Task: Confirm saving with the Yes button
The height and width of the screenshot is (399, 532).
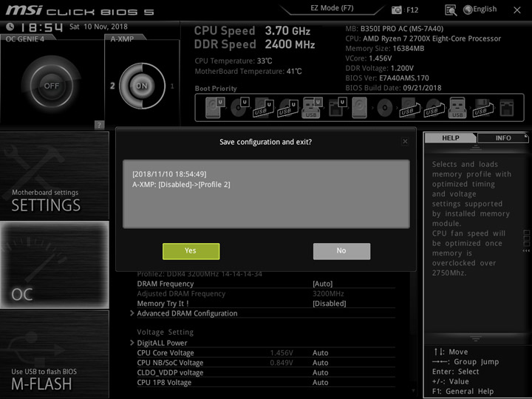Action: 191,251
